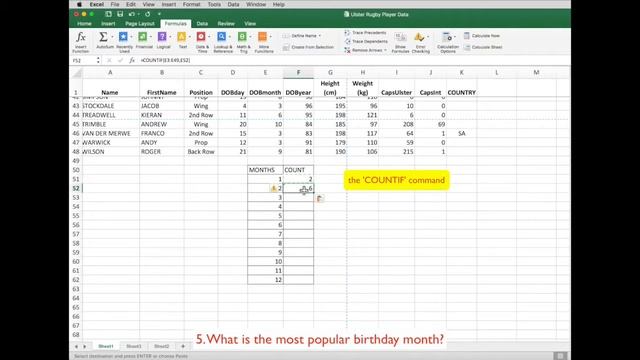
Task: Click the VAN DER MERWE name cell
Action: tap(110, 133)
